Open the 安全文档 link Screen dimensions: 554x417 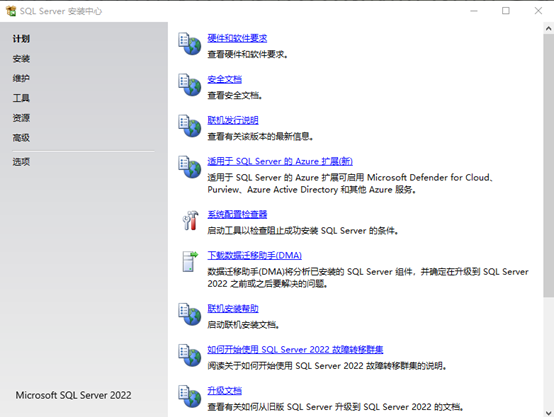pos(224,79)
